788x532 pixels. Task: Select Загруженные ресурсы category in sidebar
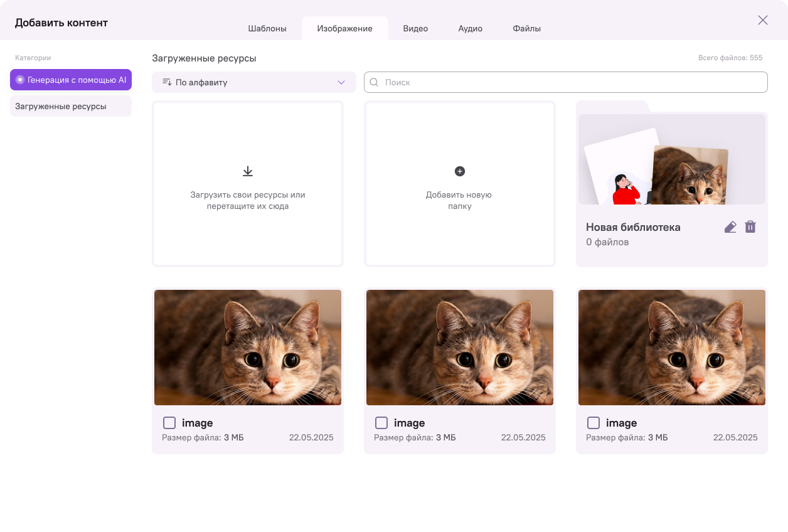click(71, 106)
